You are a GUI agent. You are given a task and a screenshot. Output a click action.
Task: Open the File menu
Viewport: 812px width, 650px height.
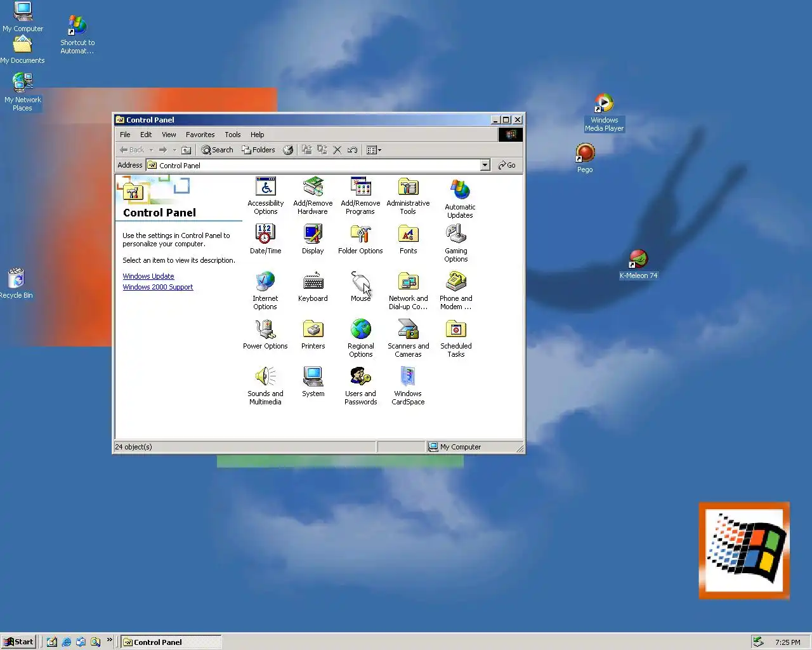pos(125,135)
